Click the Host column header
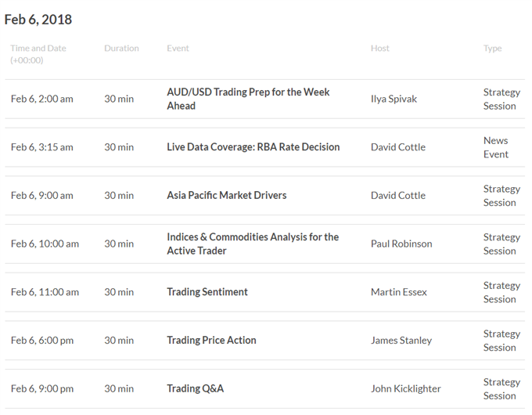532x415 pixels. pyautogui.click(x=380, y=49)
